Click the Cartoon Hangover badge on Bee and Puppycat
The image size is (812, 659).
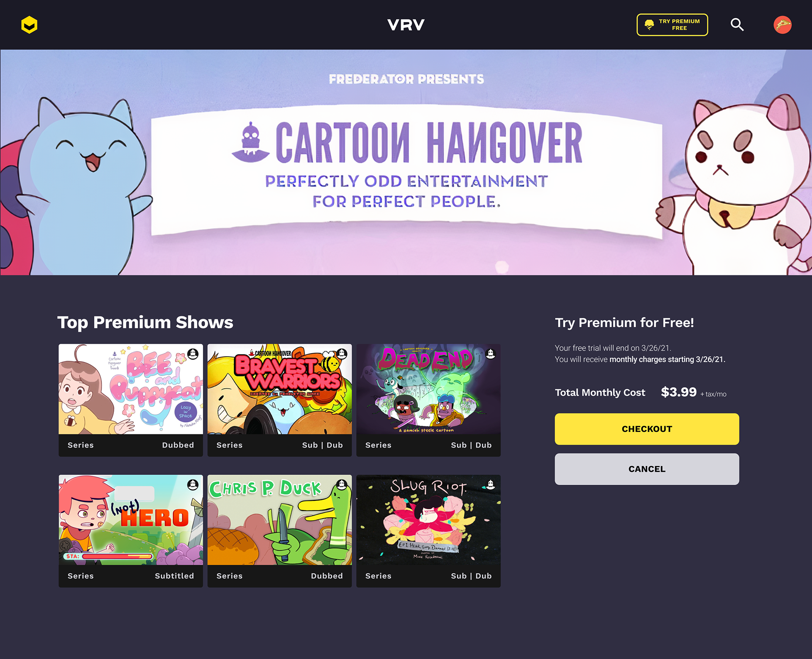[x=193, y=354]
